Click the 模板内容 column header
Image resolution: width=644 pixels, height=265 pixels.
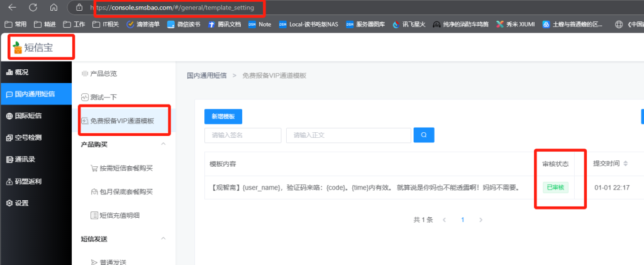coord(223,164)
